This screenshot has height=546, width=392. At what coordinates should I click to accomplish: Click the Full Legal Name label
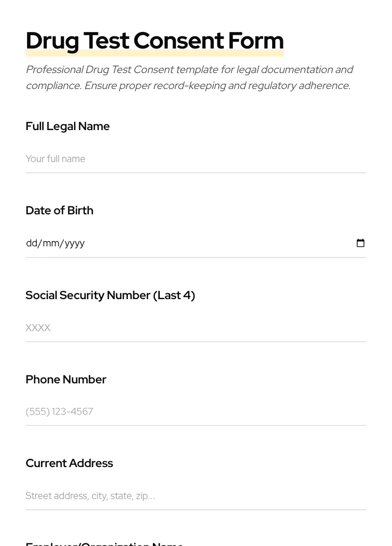point(68,126)
